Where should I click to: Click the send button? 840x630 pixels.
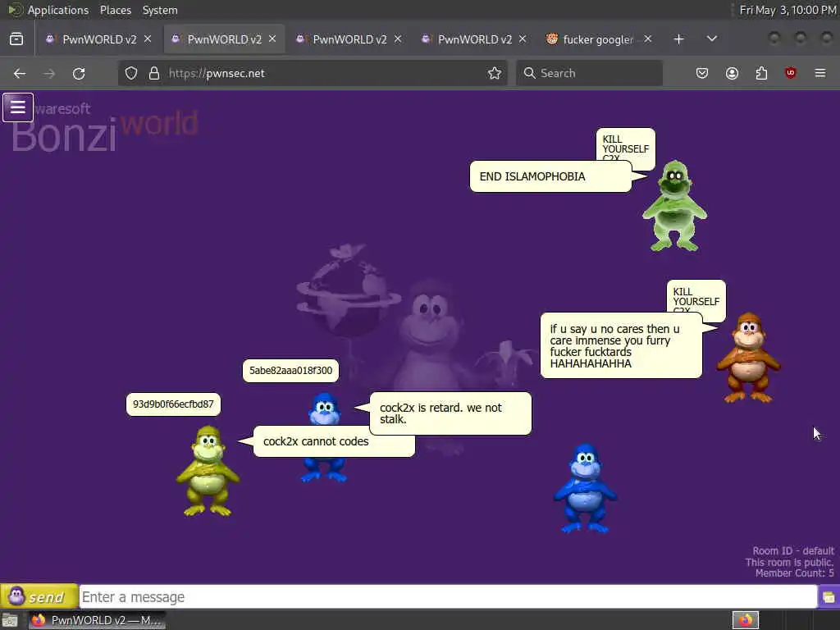pyautogui.click(x=39, y=596)
